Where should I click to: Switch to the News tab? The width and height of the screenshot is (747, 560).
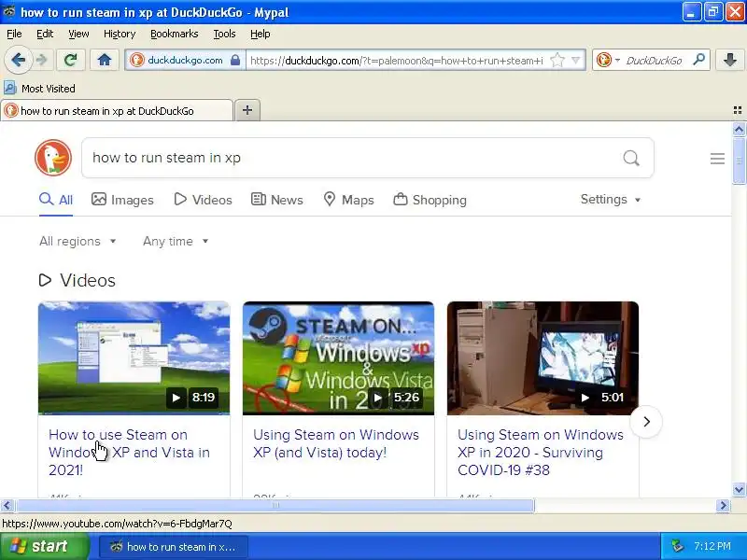[276, 200]
